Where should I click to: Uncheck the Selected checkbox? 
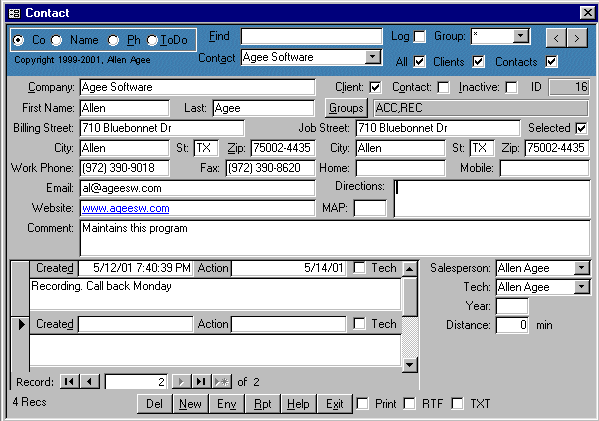[x=581, y=128]
